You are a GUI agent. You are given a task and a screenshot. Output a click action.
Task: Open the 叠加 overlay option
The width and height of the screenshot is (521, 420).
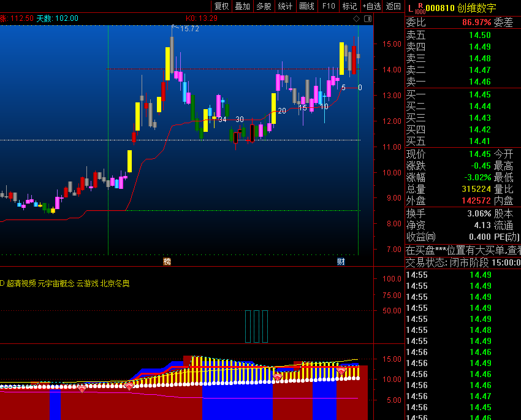(243, 6)
